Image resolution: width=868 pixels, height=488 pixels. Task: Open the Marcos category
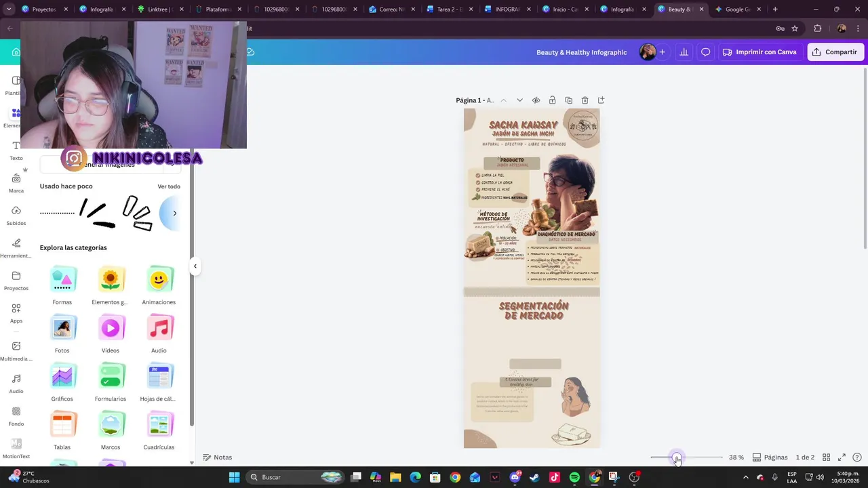[x=111, y=431]
